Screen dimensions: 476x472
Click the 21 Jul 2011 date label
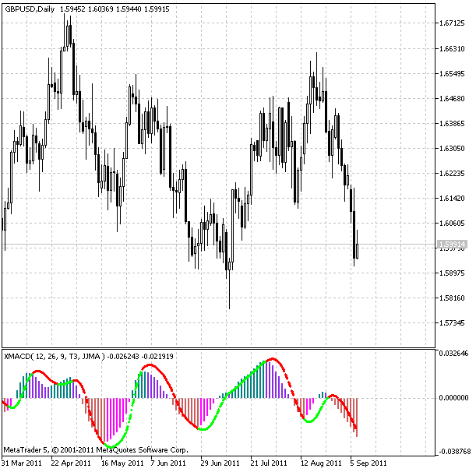[x=271, y=462]
